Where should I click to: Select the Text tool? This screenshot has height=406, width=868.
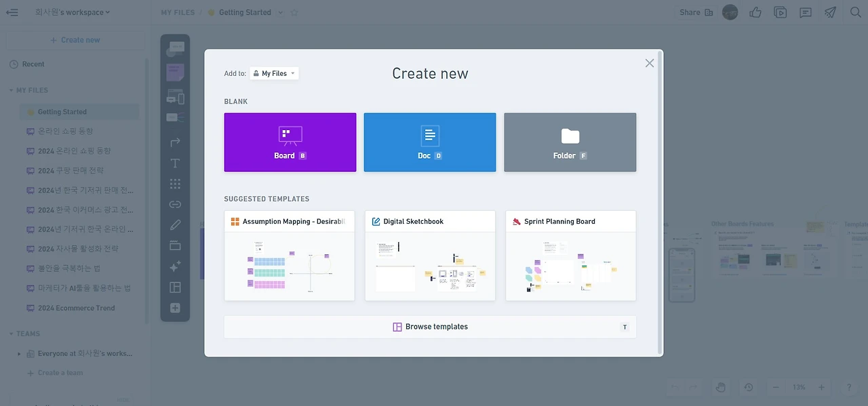[175, 163]
